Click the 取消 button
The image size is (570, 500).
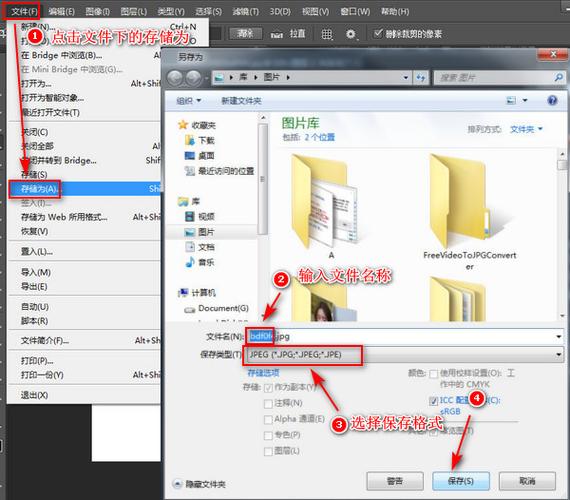point(527,481)
